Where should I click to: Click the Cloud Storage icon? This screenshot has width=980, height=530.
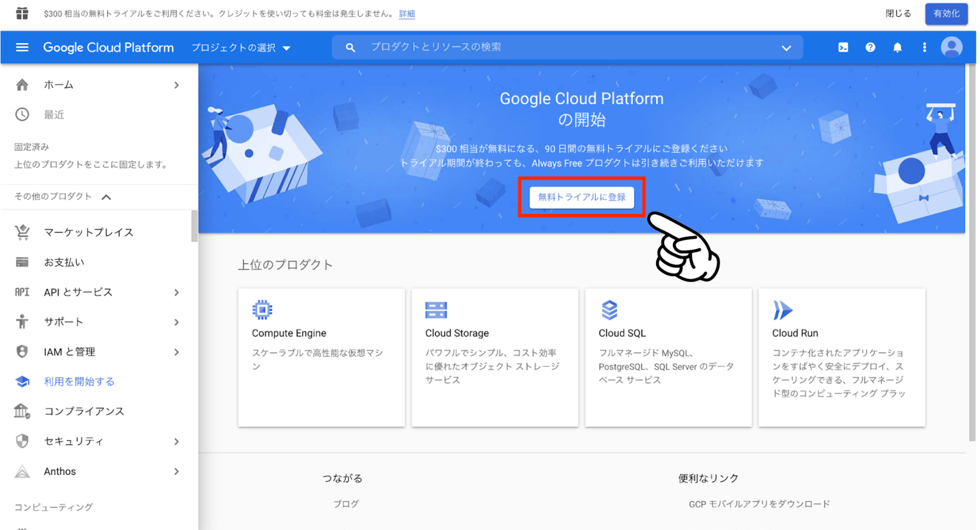tap(436, 310)
